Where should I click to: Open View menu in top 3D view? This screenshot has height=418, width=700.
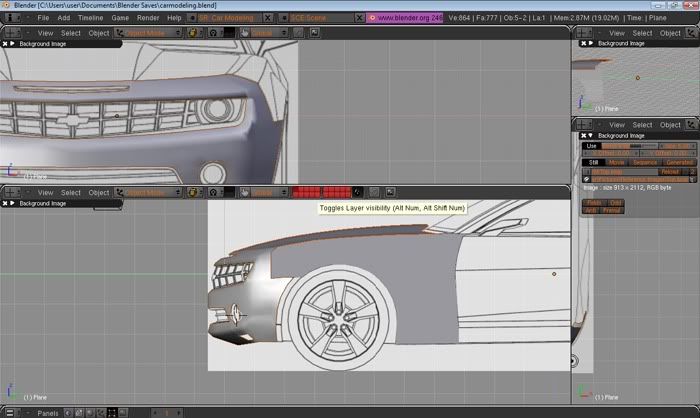point(45,33)
